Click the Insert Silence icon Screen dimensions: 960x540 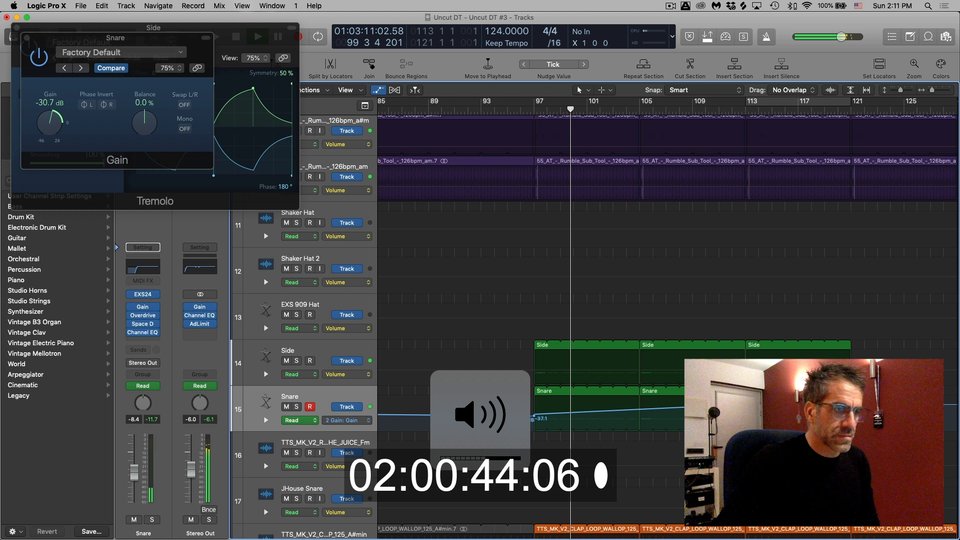pos(781,64)
